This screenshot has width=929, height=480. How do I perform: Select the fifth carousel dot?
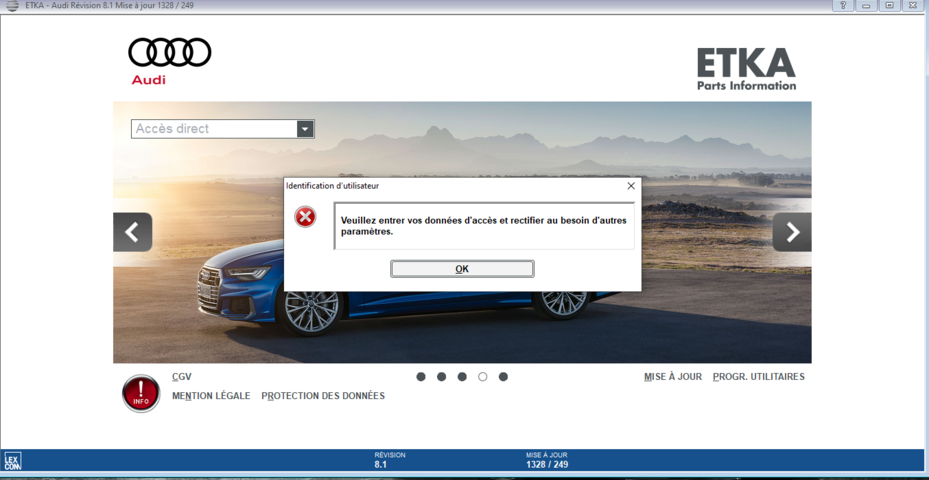tap(503, 377)
